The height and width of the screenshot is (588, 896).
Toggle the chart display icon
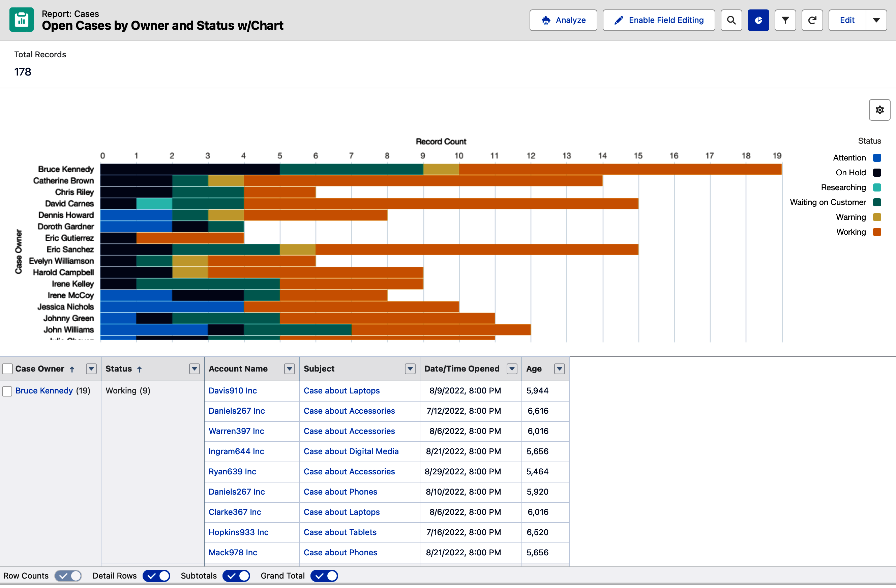click(758, 20)
